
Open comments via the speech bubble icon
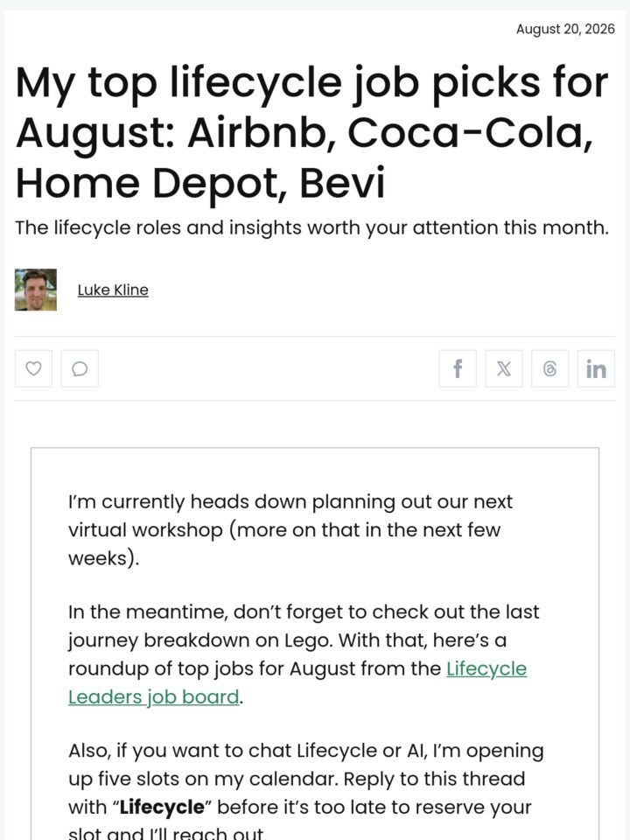pos(80,368)
